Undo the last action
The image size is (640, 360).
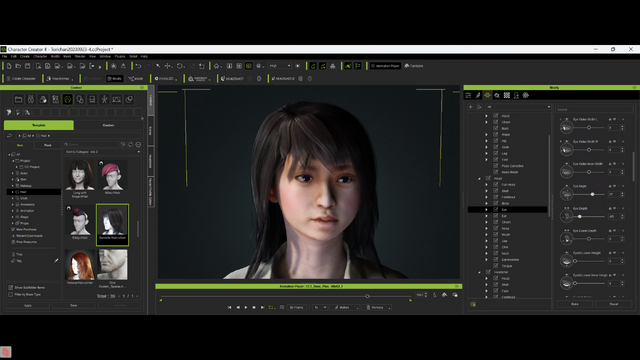(x=138, y=66)
